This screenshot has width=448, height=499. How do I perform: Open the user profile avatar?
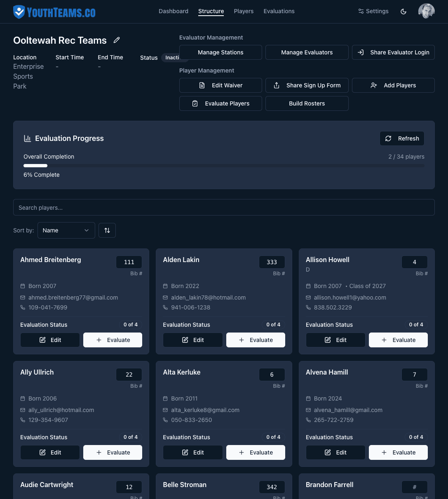[x=426, y=12]
